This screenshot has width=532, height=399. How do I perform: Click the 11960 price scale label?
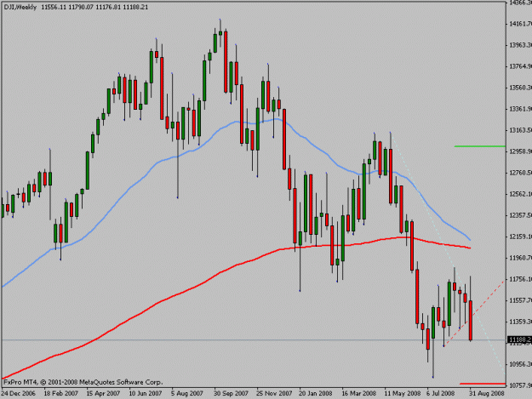(520, 258)
